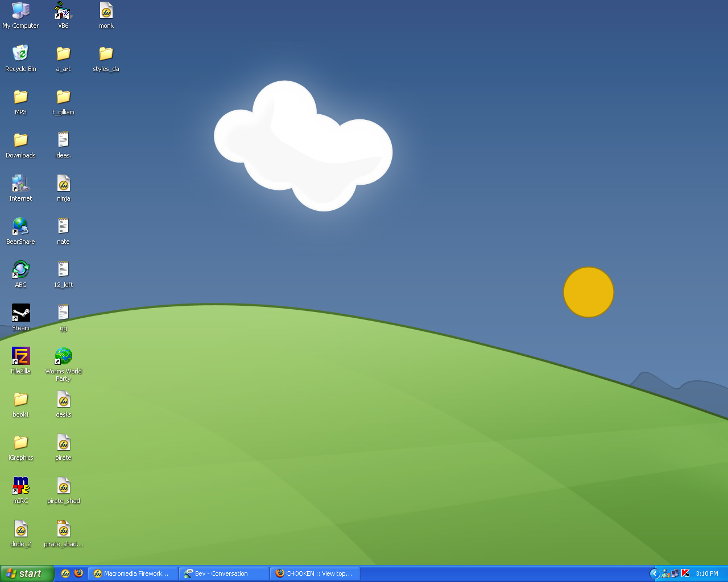Select the FileZilla desktop icon

point(20,356)
